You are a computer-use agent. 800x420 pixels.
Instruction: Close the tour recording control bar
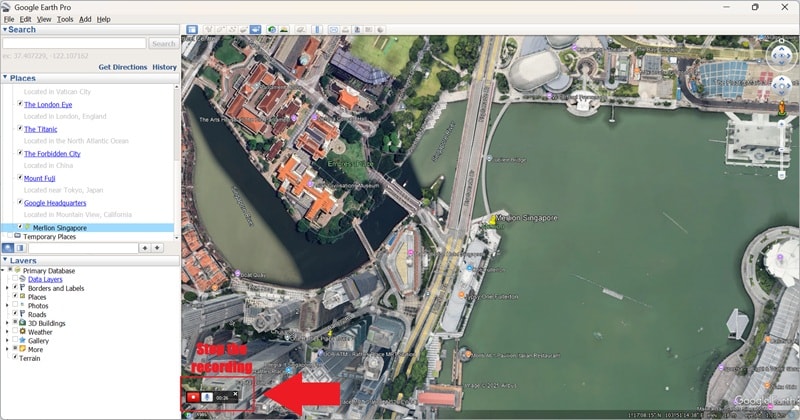point(235,393)
